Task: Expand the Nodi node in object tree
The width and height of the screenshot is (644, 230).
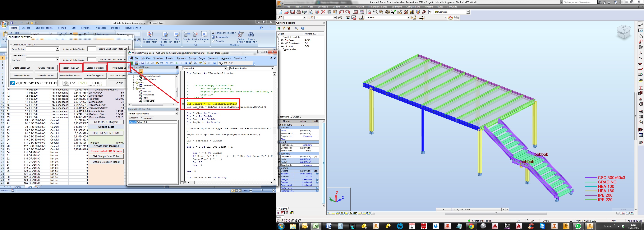Action: tap(282, 47)
